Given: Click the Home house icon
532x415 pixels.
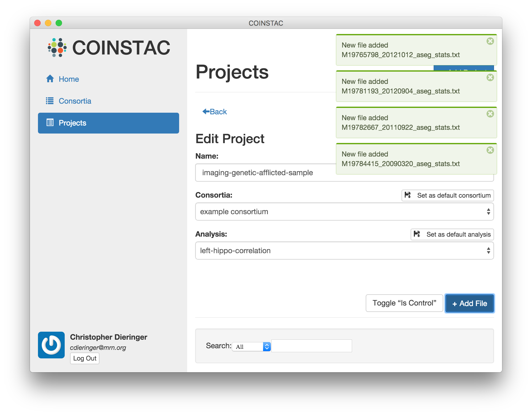Looking at the screenshot, I should (x=50, y=79).
